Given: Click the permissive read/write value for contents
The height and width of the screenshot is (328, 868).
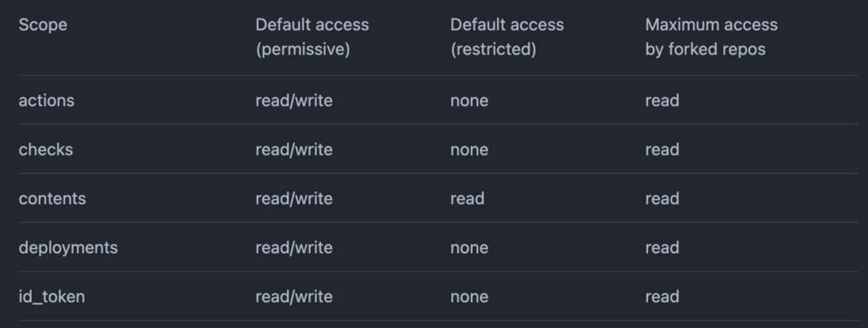Looking at the screenshot, I should (x=294, y=198).
